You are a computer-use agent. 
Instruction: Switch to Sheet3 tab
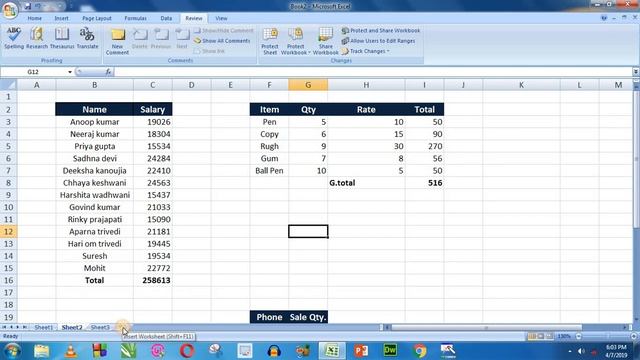[x=100, y=327]
